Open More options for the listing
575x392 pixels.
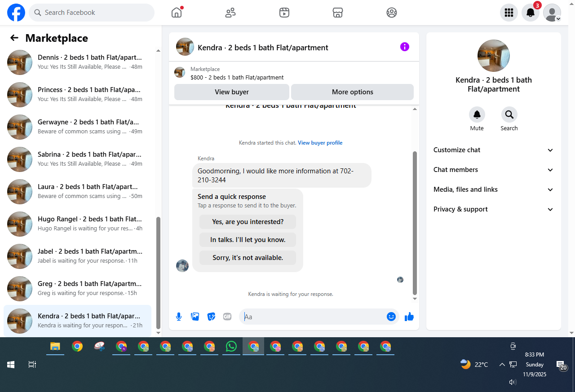pos(352,92)
